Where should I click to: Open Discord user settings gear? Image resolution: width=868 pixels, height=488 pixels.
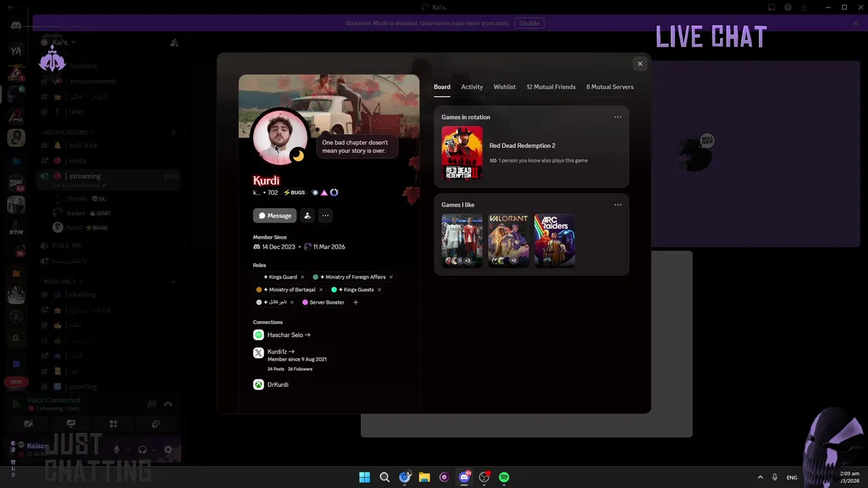(x=168, y=449)
